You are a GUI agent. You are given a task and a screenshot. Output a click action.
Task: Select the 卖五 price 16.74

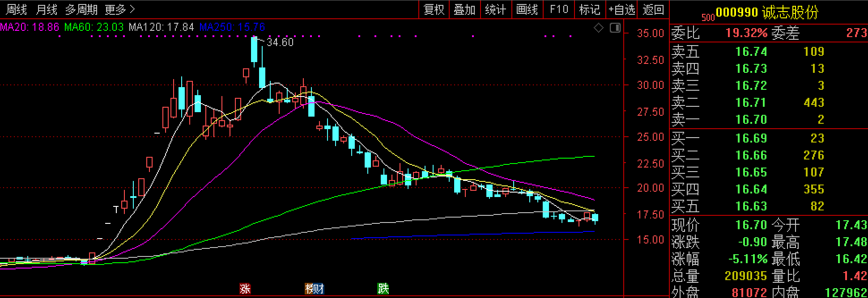tap(751, 52)
